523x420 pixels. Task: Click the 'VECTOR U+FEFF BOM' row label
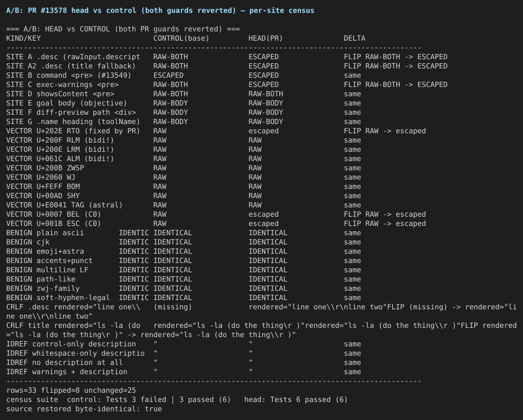point(43,187)
